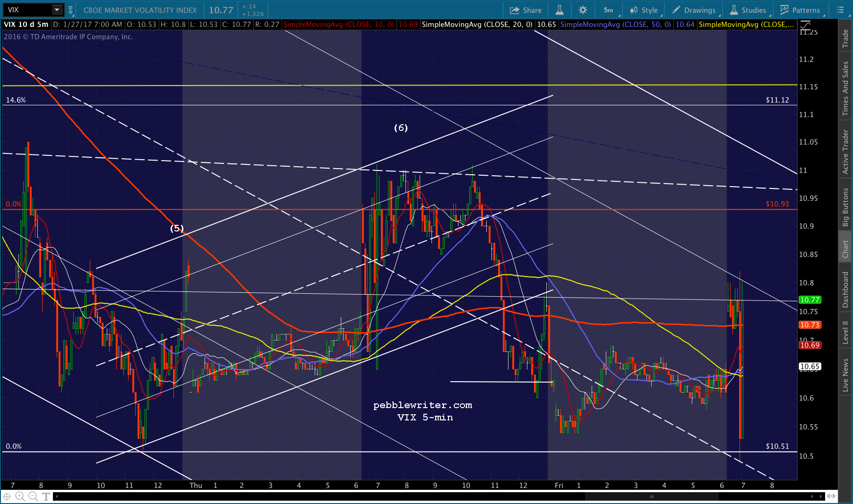The image size is (853, 504).
Task: Click the small scrollbar right arrow near right end
Action: [821, 496]
